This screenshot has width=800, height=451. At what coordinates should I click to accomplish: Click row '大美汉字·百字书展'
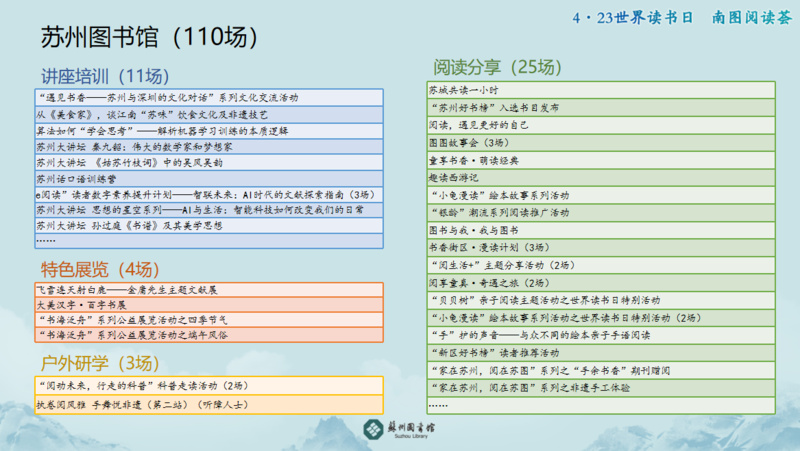point(209,305)
